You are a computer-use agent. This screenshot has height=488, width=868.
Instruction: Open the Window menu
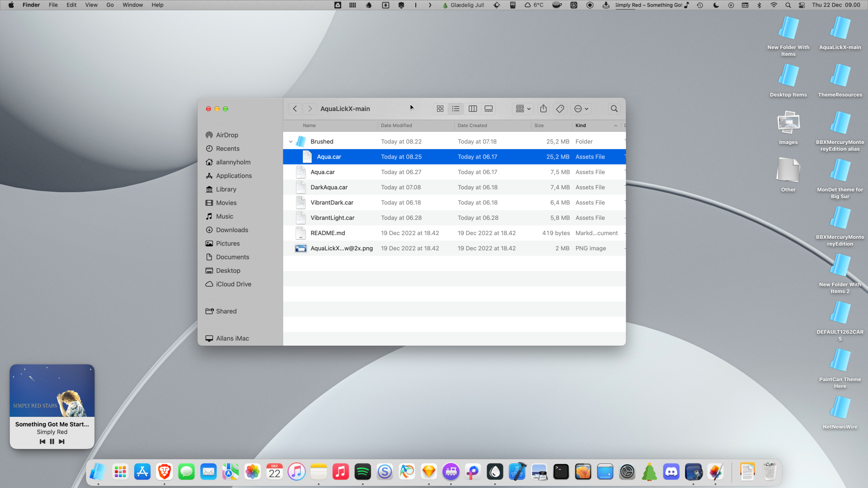(x=132, y=5)
